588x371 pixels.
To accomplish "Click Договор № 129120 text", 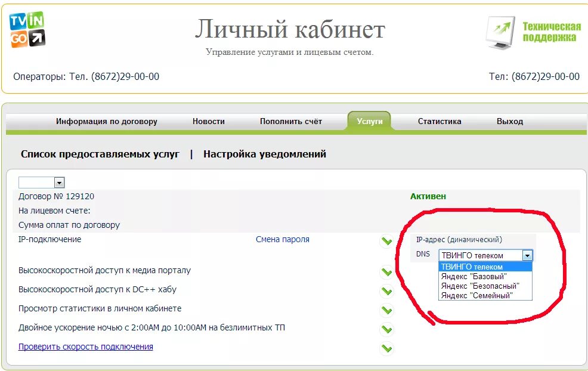I will 56,196.
